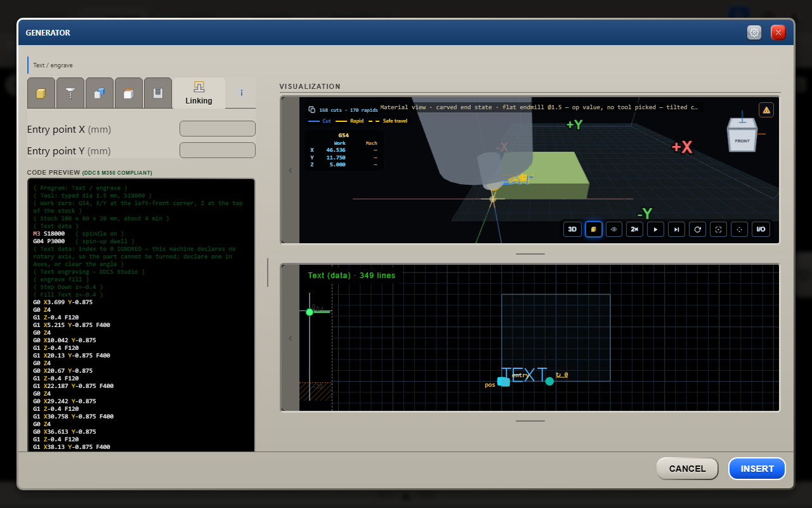Collapse the 2D text view side chevron
The height and width of the screenshot is (508, 812).
tap(291, 338)
